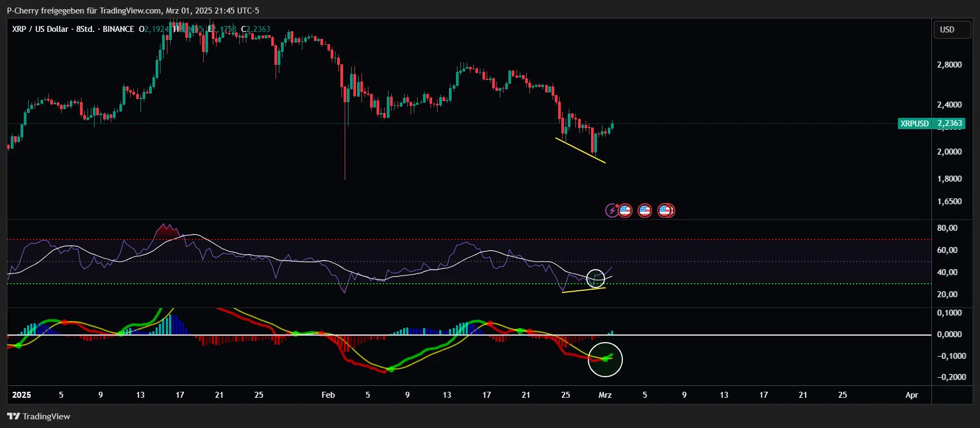Click the TradingView logo at the bottom
Image resolution: width=980 pixels, height=428 pixels.
[38, 416]
